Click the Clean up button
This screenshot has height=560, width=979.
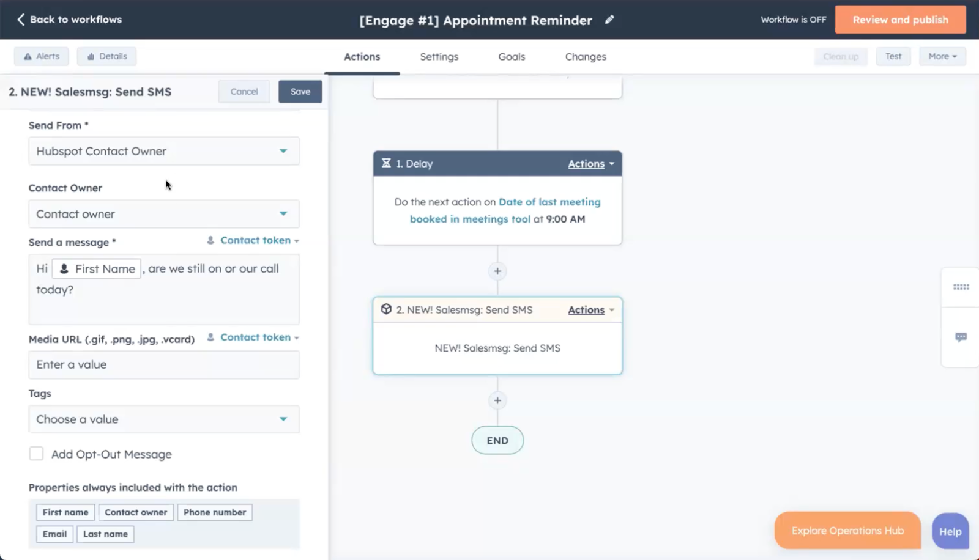point(841,56)
